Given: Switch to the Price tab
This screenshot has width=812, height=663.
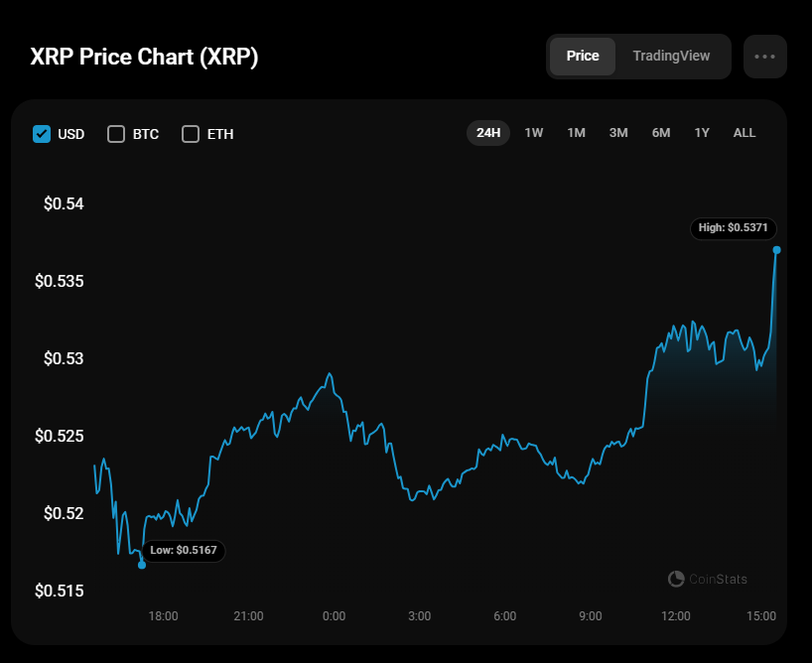Looking at the screenshot, I should tap(583, 57).
